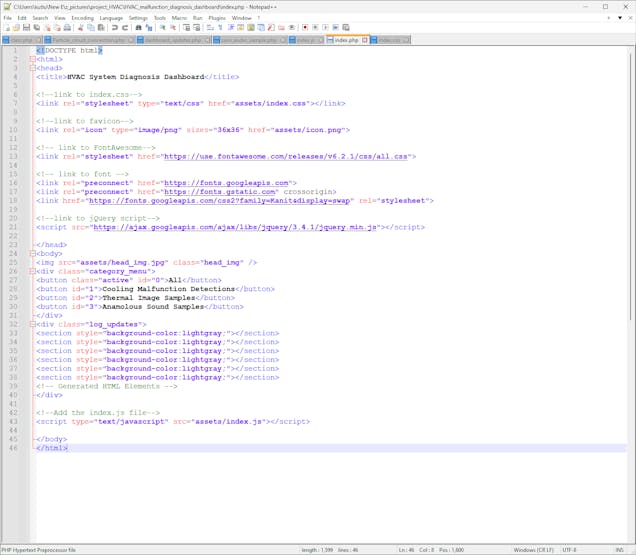Click the Undo toolbar icon

(x=115, y=28)
